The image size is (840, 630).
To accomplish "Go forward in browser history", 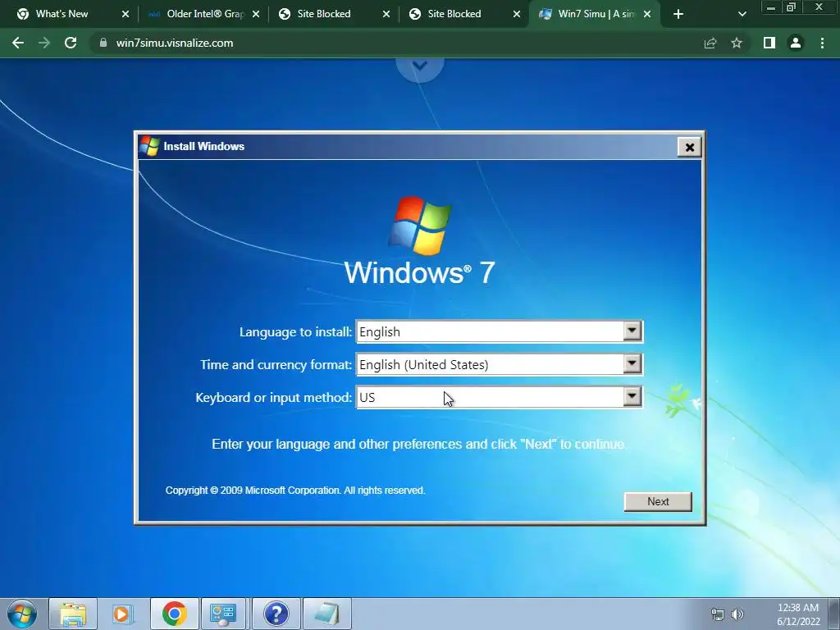I will click(44, 43).
